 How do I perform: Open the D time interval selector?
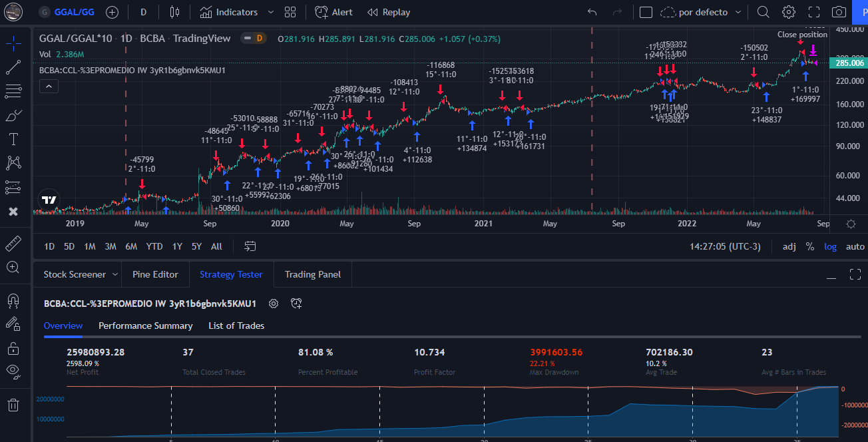tap(144, 12)
